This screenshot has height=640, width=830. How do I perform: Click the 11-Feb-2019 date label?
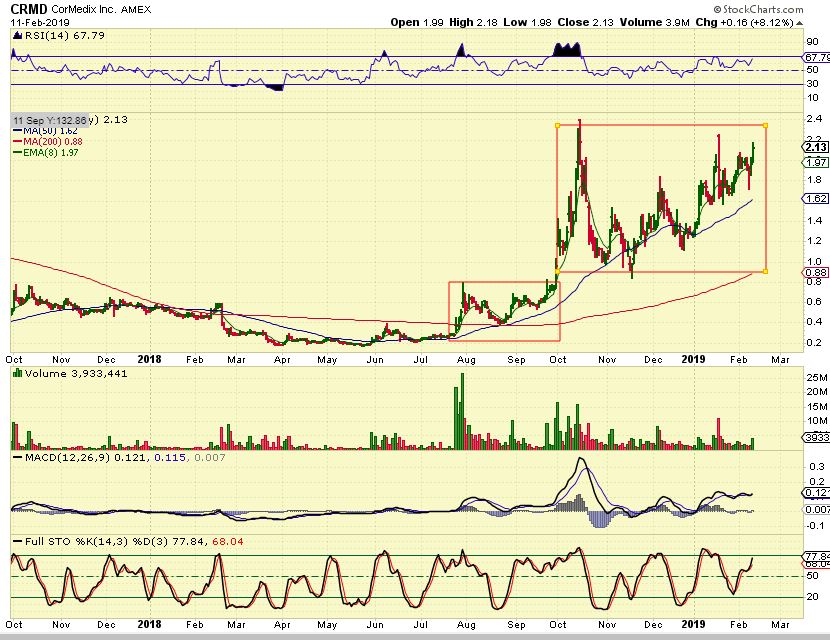click(x=40, y=23)
